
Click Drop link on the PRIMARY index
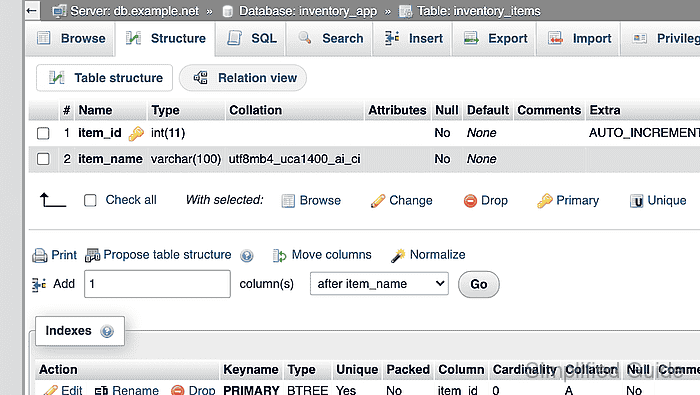[202, 391]
